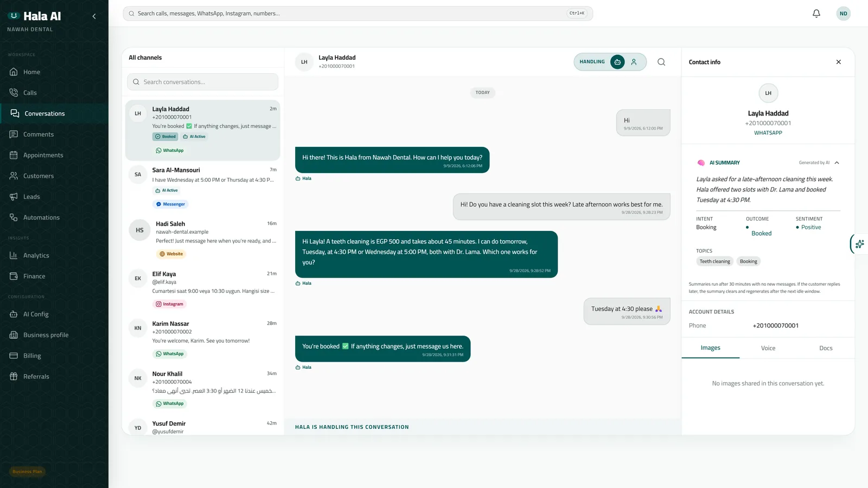Open Karim Nassar's conversation
This screenshot has height=488, width=868.
tap(203, 339)
